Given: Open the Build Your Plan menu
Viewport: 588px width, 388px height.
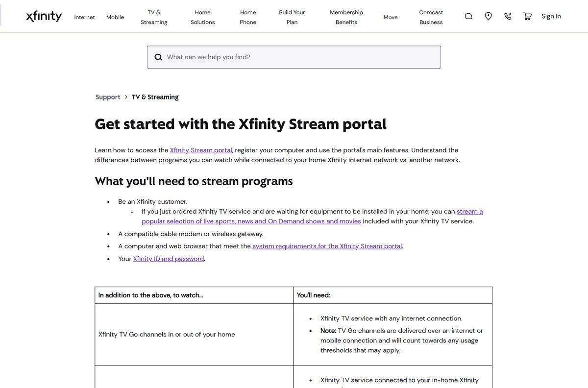Looking at the screenshot, I should (292, 17).
